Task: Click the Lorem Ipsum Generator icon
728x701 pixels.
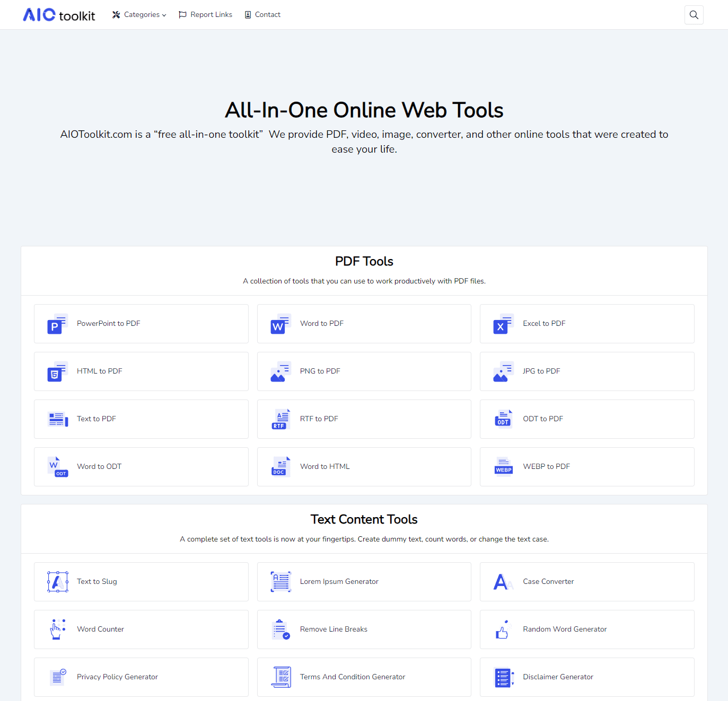Action: pos(280,582)
